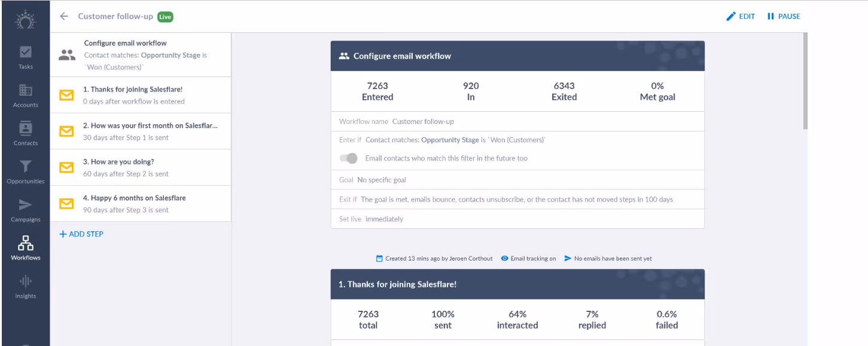Open the Tasks section in sidebar
The width and height of the screenshot is (868, 346).
(x=25, y=57)
